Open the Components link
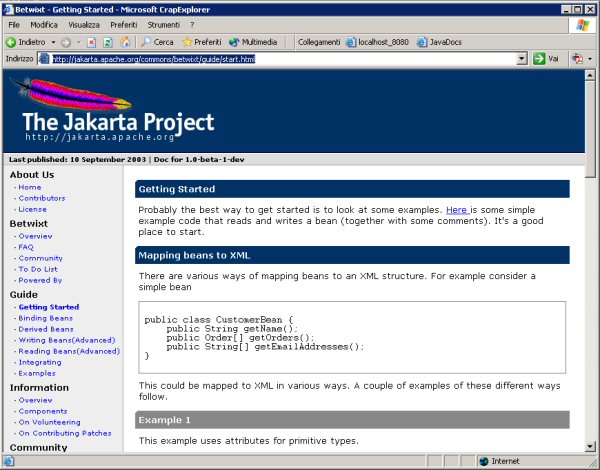The image size is (600, 470). coord(43,411)
